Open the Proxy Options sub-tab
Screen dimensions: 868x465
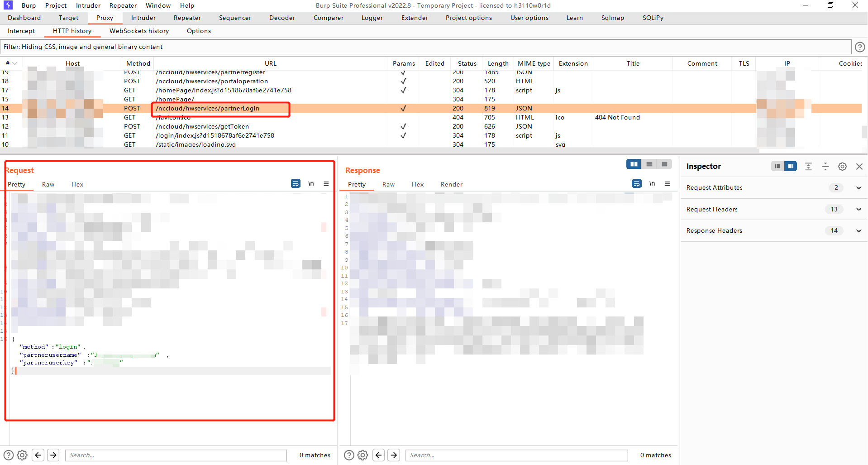coord(199,31)
